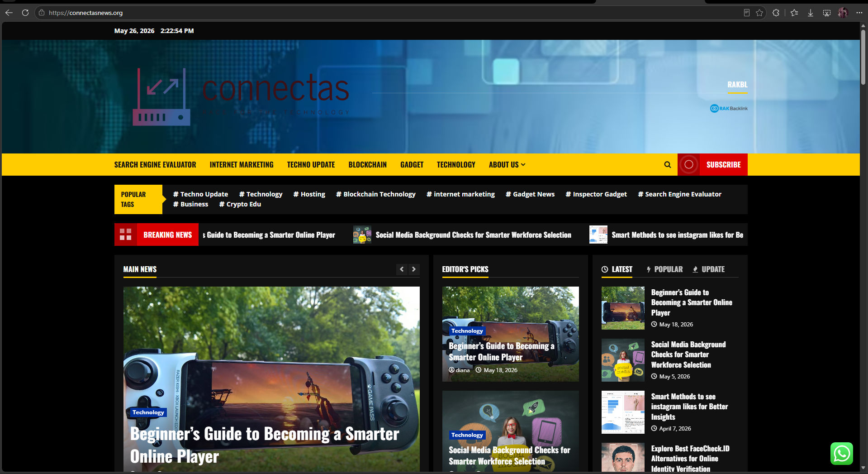Open reader view icon in address bar
Viewport: 868px width, 474px height.
pyautogui.click(x=747, y=13)
